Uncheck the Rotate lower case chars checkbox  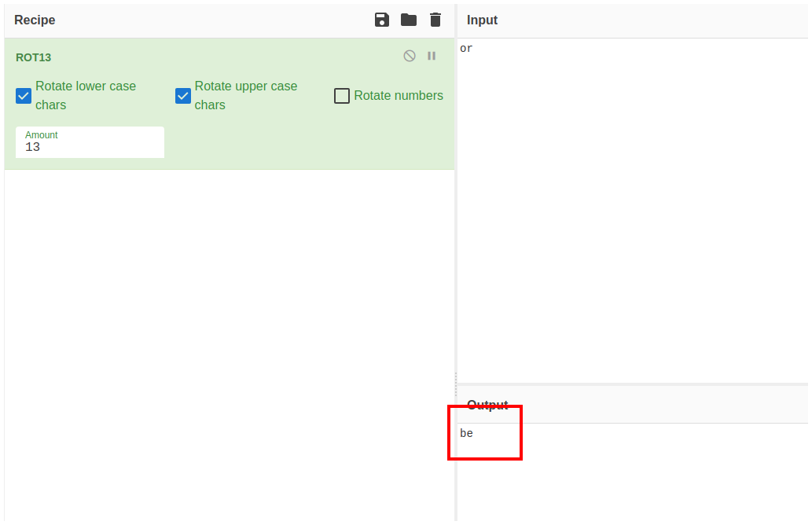[24, 96]
